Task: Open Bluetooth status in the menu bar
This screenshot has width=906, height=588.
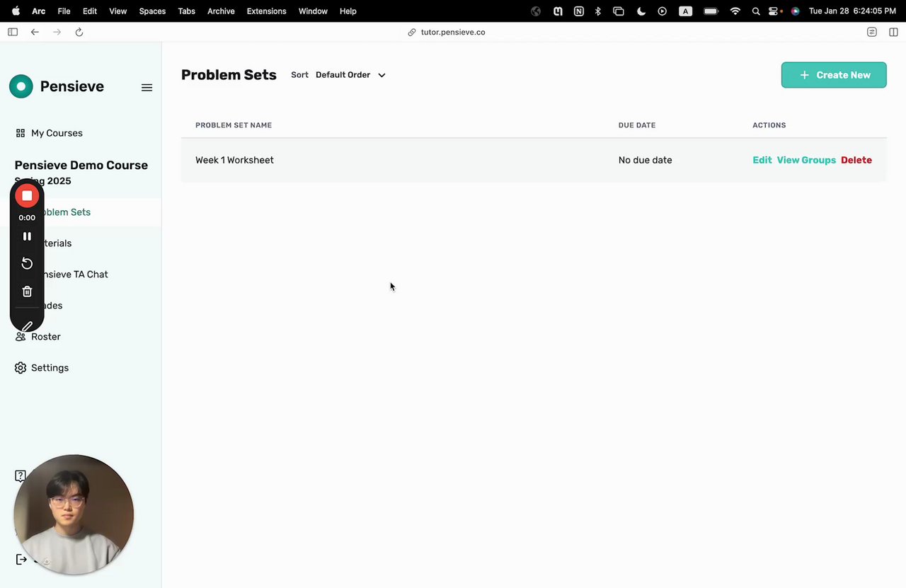Action: pos(598,11)
